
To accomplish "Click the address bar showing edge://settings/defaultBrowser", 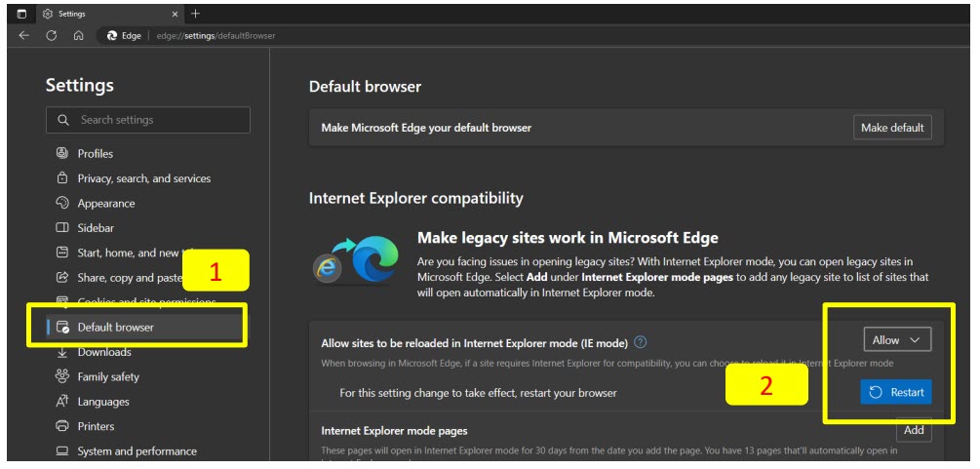I will pos(216,36).
